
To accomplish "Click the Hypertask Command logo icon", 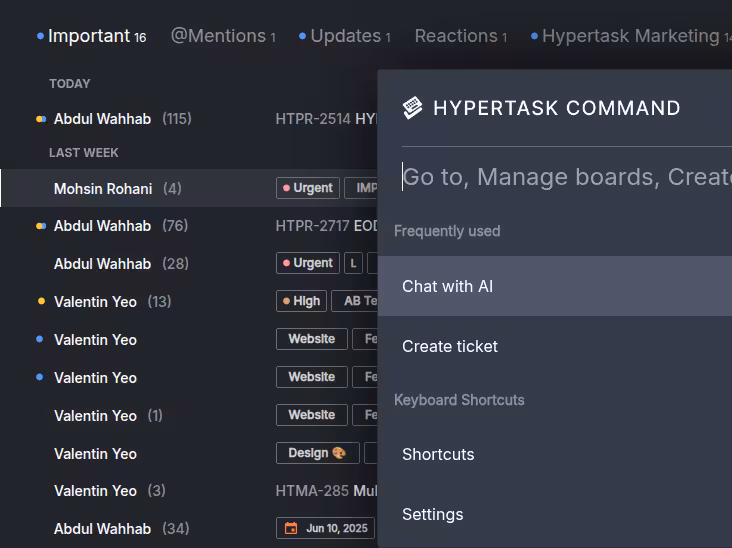I will tap(412, 108).
